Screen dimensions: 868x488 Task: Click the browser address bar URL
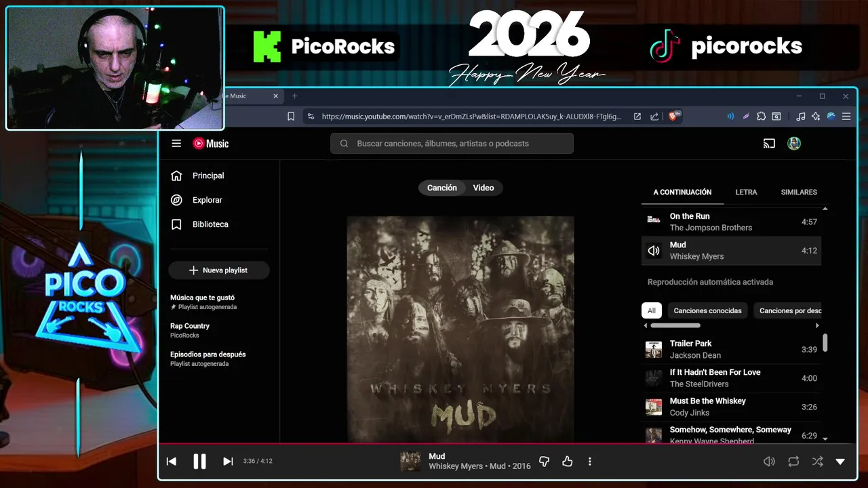pyautogui.click(x=471, y=117)
